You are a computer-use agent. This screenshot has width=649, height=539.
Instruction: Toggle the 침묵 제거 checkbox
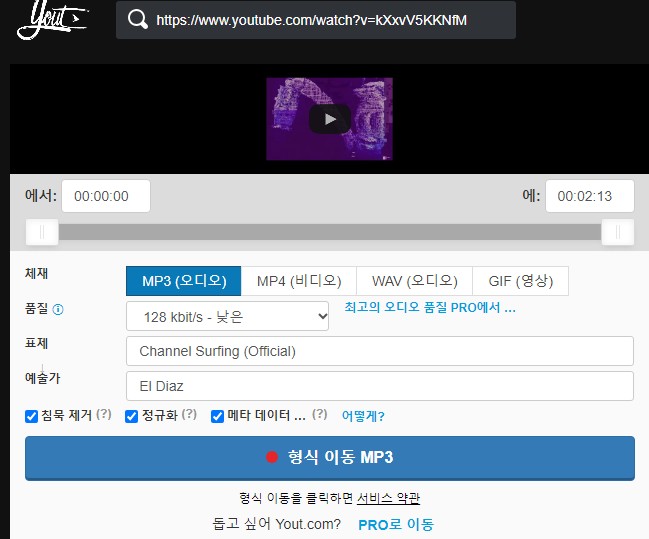(31, 416)
